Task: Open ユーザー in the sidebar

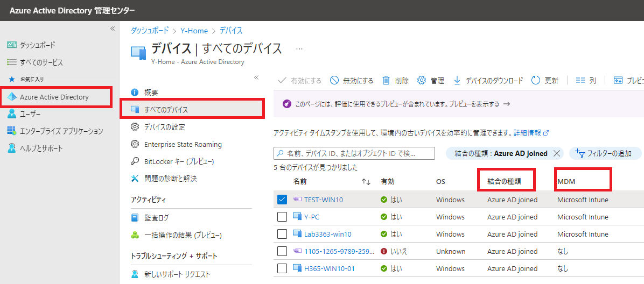Action: point(30,113)
